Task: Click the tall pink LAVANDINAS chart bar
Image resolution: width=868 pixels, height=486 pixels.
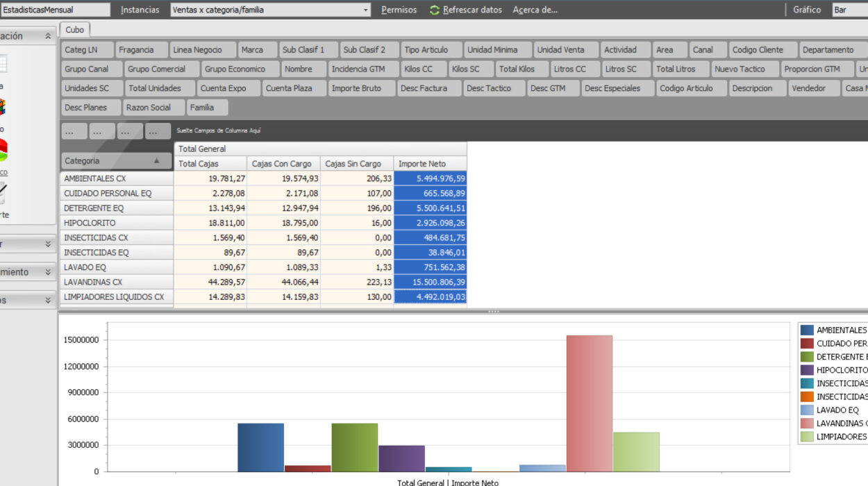Action: tap(590, 403)
